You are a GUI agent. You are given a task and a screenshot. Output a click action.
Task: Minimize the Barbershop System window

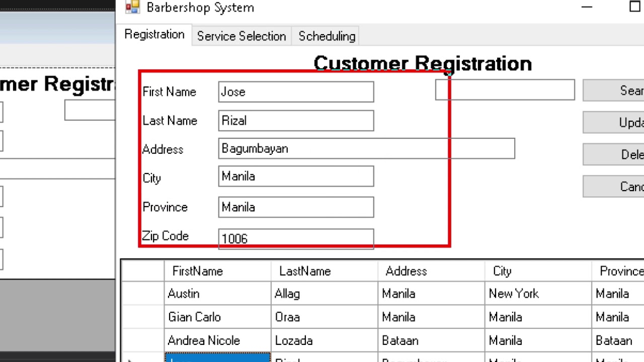(587, 7)
